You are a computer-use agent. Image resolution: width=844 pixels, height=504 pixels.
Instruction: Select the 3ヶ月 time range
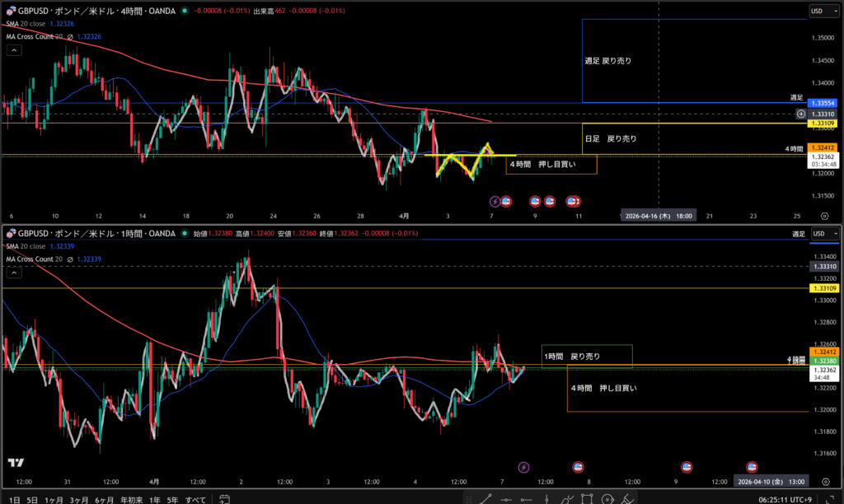[79, 499]
